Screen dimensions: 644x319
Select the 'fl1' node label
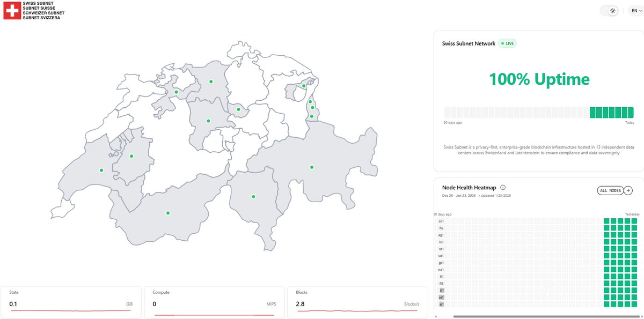coord(441,277)
